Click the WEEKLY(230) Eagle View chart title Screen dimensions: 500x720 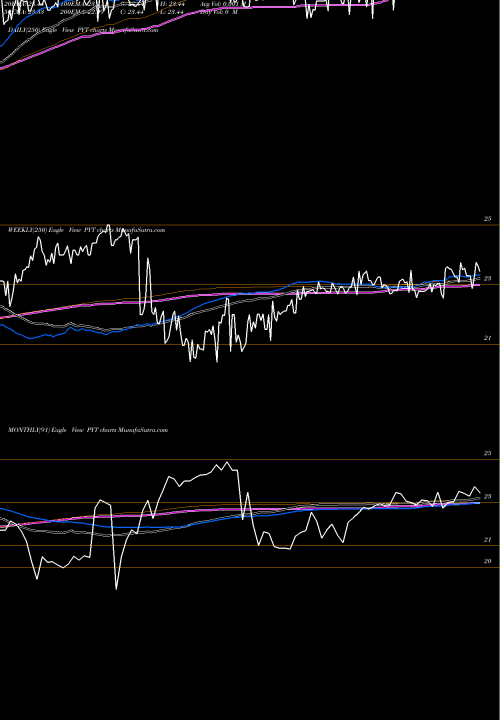86,230
